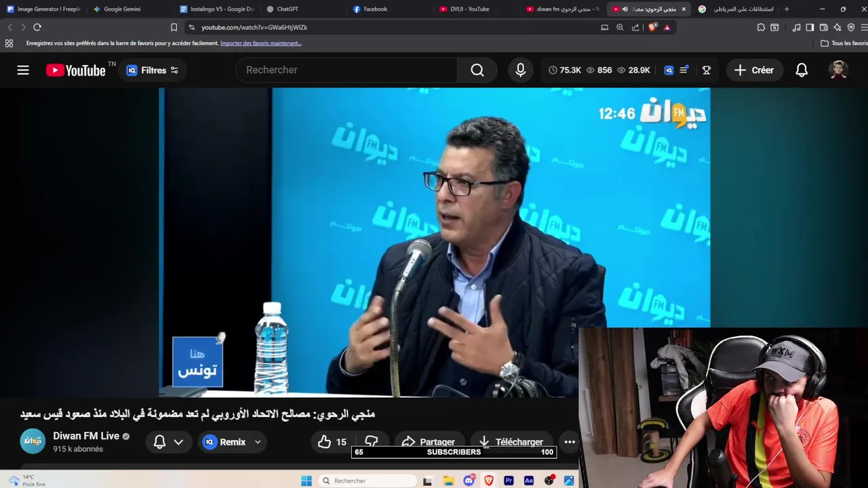Screen dimensions: 868x488
Task: Open subscription notification bell dropdown
Action: 168,442
